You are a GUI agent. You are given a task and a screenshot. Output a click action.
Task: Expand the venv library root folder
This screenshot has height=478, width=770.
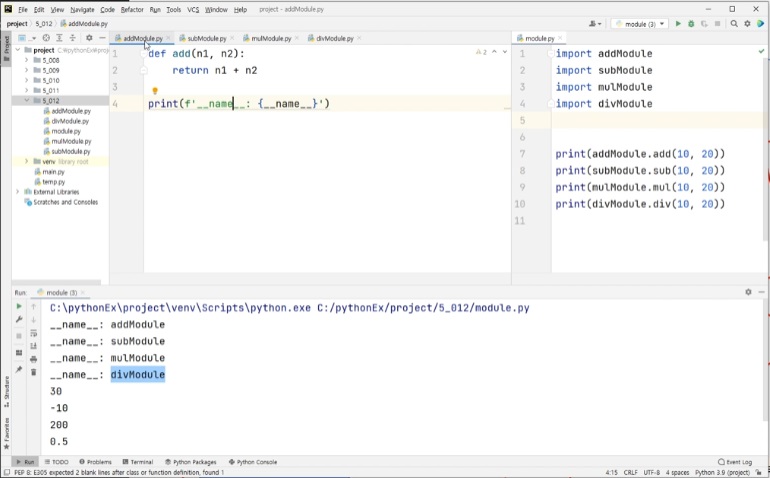[x=26, y=161]
